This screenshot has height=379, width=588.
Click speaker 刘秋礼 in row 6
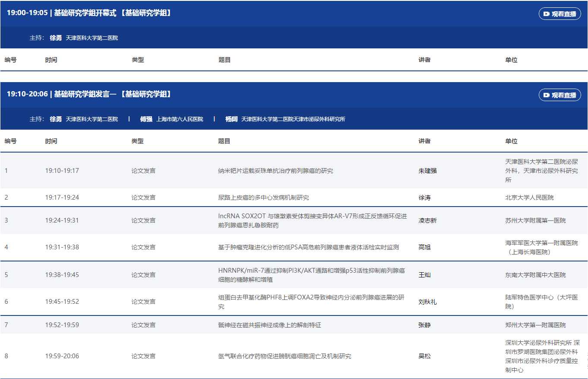[x=427, y=302]
